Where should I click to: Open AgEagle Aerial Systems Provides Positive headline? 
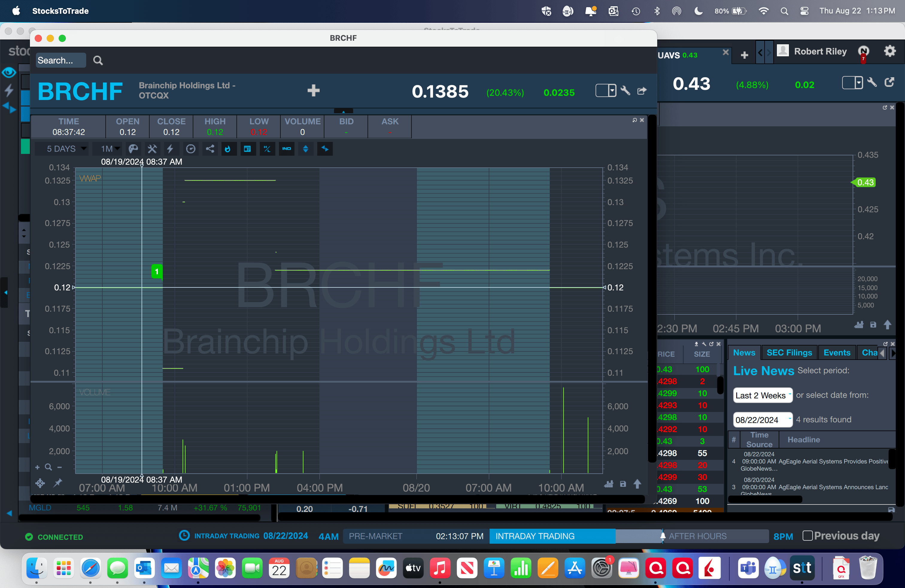point(833,461)
